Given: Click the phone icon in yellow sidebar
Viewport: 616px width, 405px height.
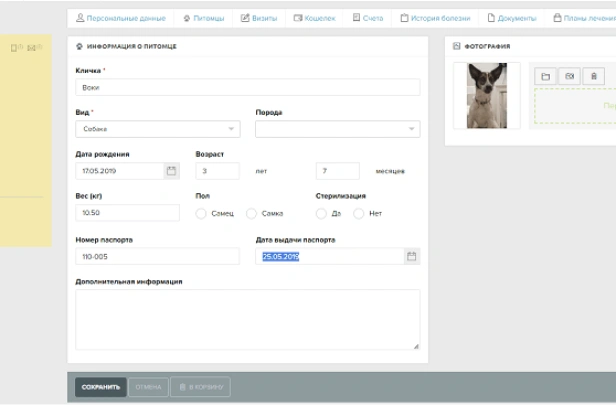Looking at the screenshot, I should pyautogui.click(x=15, y=48).
